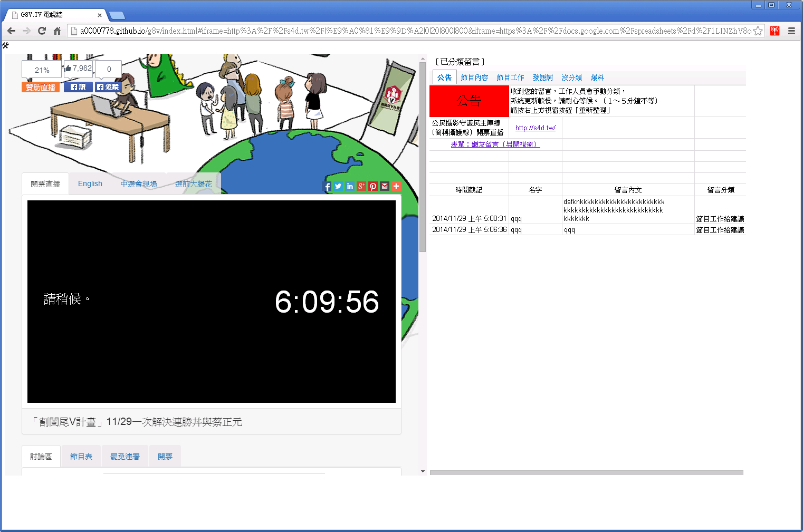Send by email using the envelope icon
Screen dimensions: 803x532
(x=385, y=186)
